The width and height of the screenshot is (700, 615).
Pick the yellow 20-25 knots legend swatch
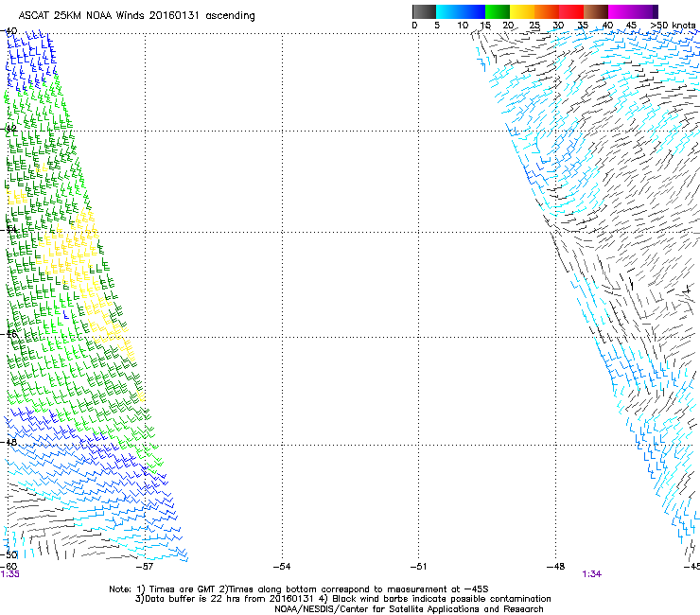[522, 11]
